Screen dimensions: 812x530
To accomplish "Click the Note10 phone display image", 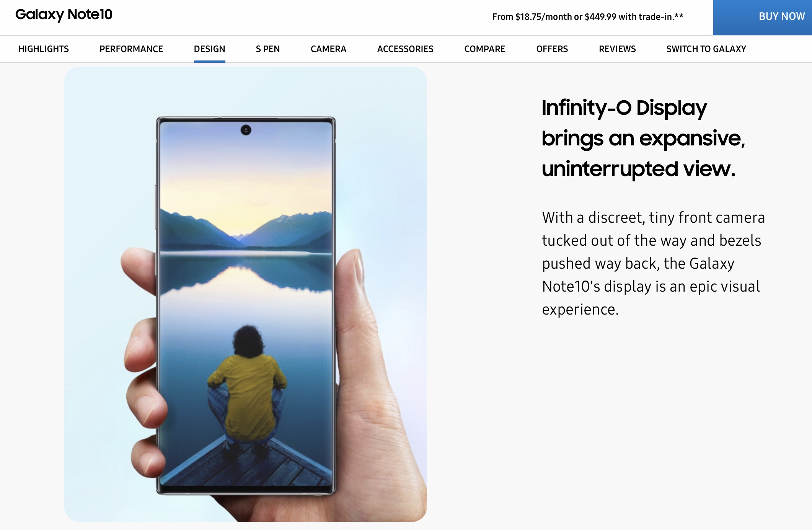I will click(246, 305).
